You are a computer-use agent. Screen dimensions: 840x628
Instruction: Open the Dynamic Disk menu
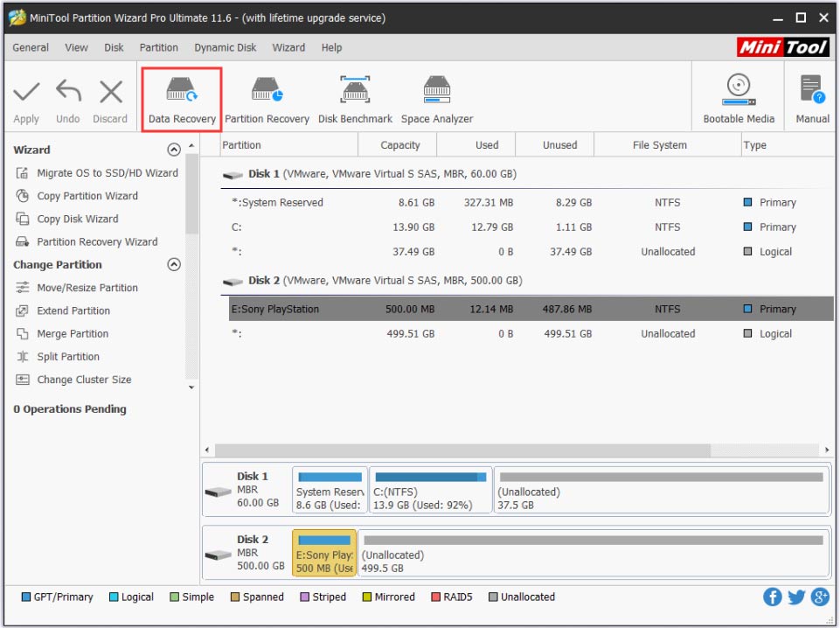225,47
